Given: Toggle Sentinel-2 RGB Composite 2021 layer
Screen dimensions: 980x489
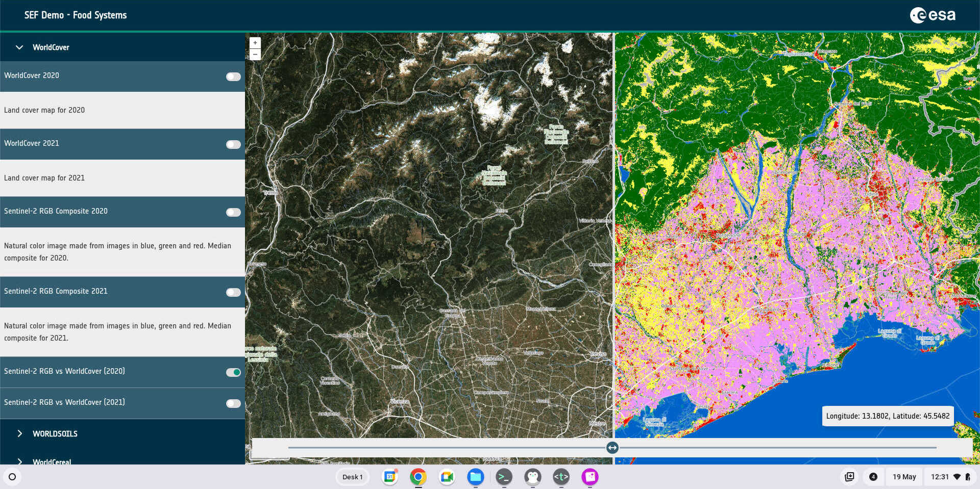Looking at the screenshot, I should [x=233, y=292].
